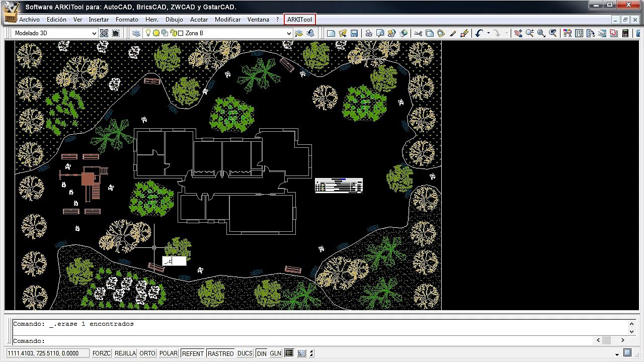
Task: Open the Acotar menu
Action: [199, 20]
